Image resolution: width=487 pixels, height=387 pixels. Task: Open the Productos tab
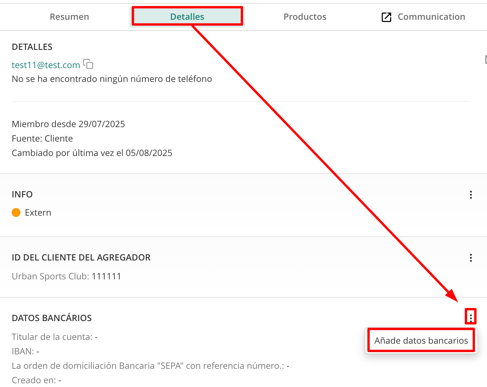[305, 17]
